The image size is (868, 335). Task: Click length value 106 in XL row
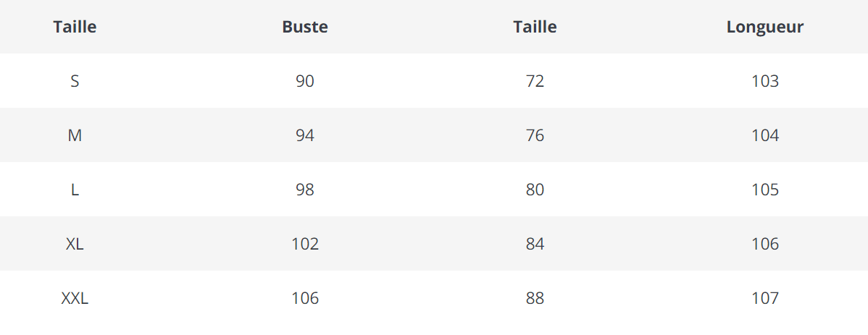[765, 244]
